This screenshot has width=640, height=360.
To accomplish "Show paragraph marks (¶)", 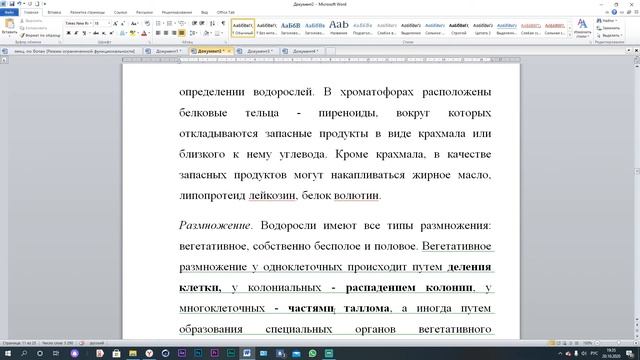I will [x=223, y=24].
